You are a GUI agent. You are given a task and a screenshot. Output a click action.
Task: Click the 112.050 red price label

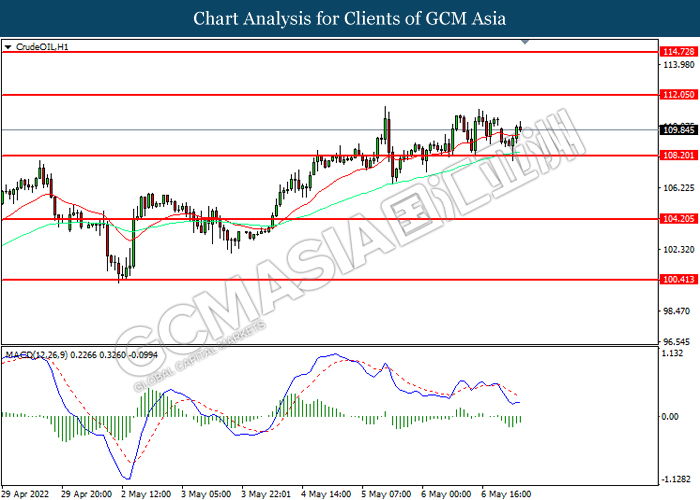tap(679, 95)
